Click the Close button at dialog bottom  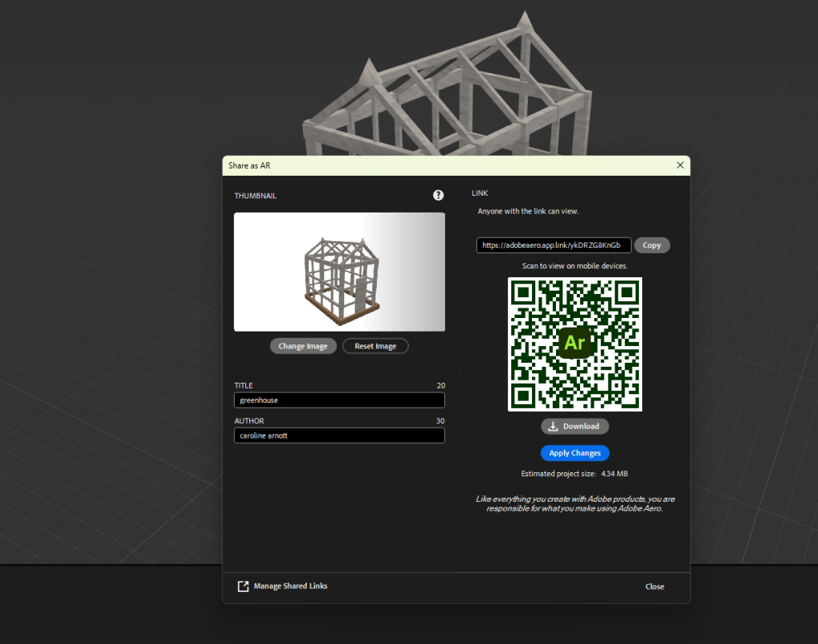coord(655,586)
